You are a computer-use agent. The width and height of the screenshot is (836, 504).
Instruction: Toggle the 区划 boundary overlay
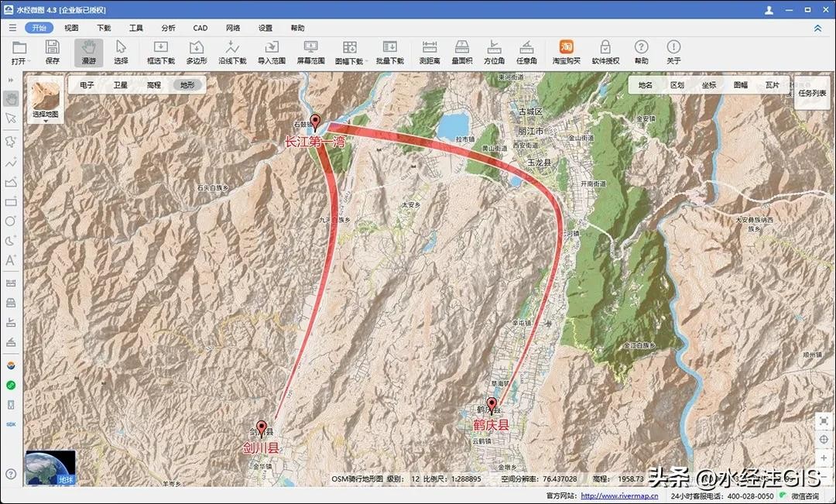point(677,85)
